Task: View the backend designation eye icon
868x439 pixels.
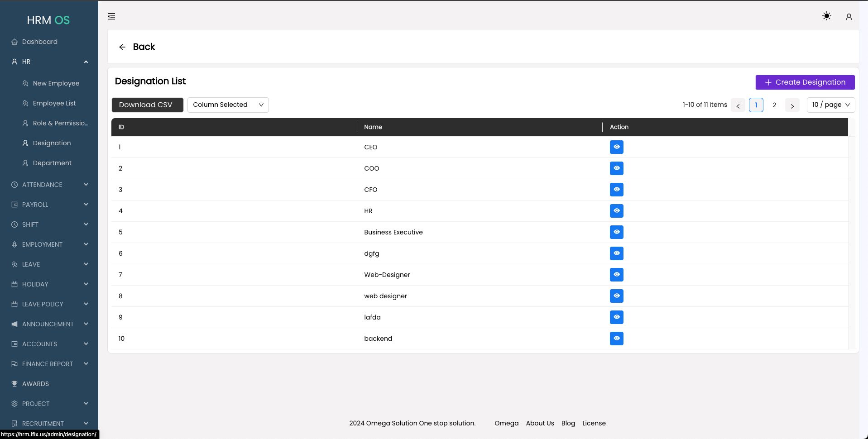Action: 617,339
